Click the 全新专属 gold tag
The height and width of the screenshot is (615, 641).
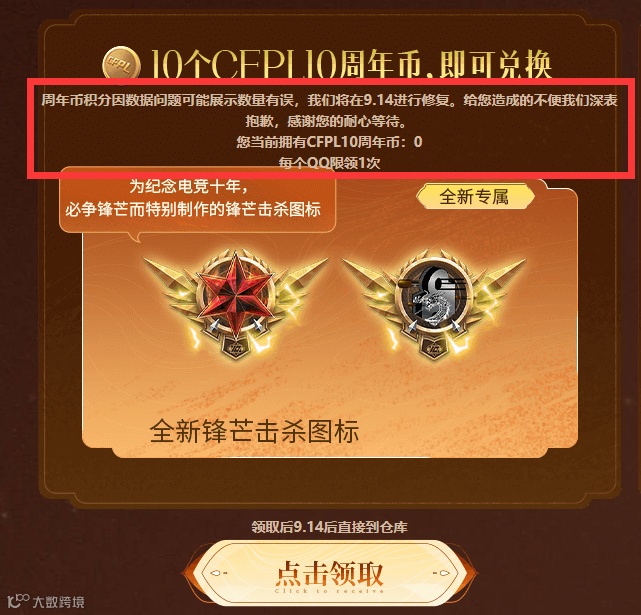click(x=475, y=196)
